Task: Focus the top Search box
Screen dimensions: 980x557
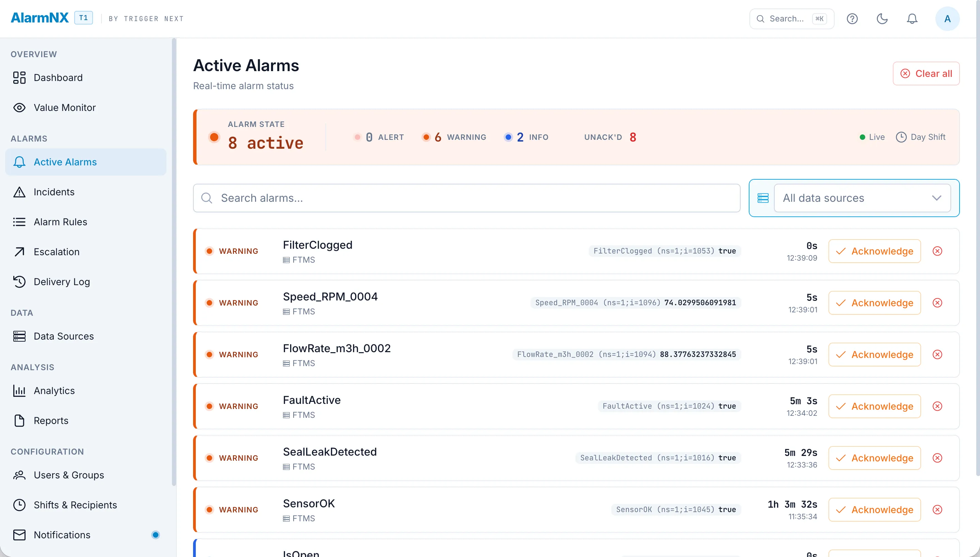Action: click(x=791, y=19)
